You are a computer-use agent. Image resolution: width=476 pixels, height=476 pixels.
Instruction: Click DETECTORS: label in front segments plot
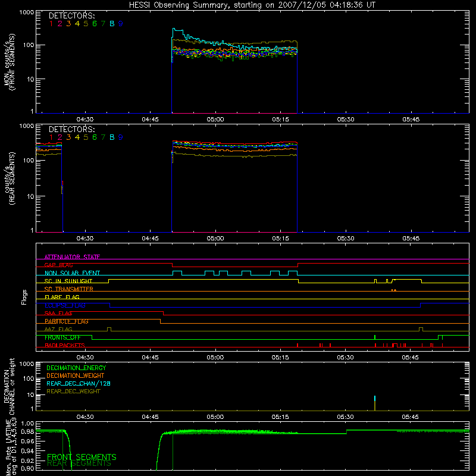click(x=71, y=15)
